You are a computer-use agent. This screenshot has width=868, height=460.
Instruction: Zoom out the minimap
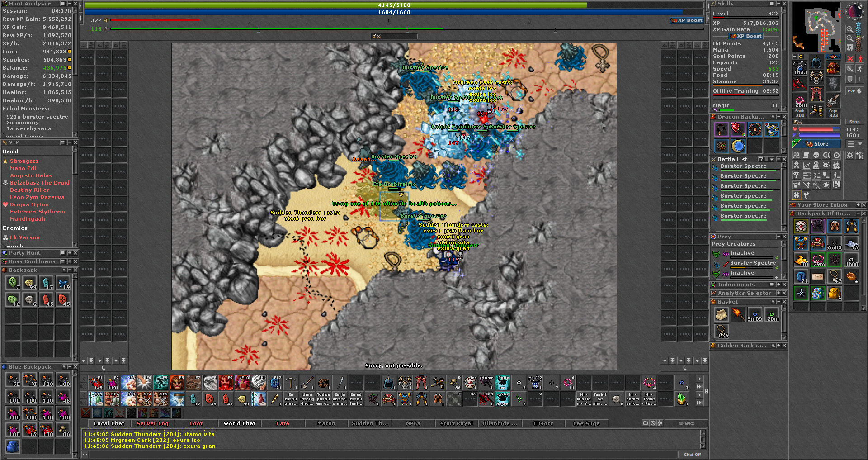850,29
